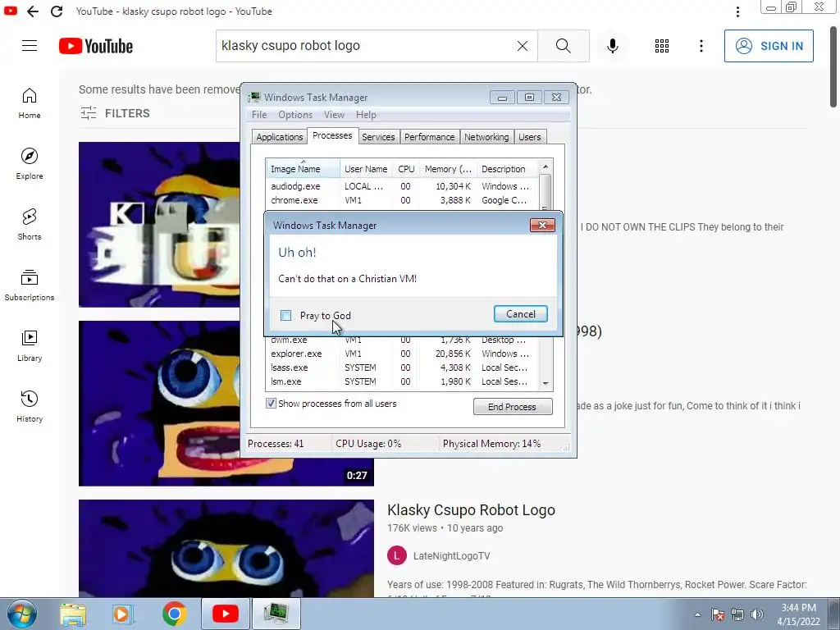The image size is (840, 630).
Task: Open Klasky Csupo Robot Logo video title
Action: (471, 510)
